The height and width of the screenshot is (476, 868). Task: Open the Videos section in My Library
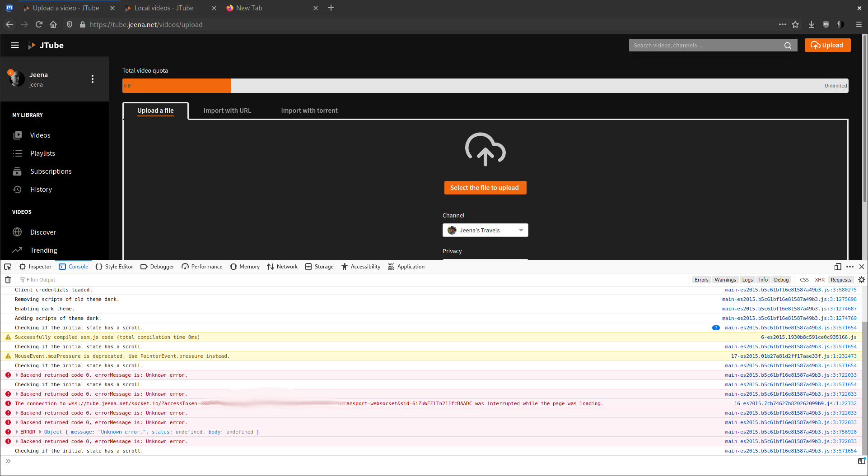click(40, 135)
